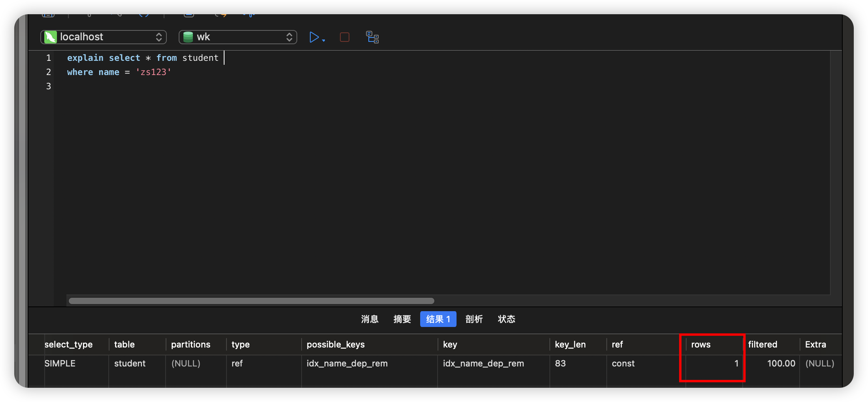Click the localhost connection icon

coord(51,37)
